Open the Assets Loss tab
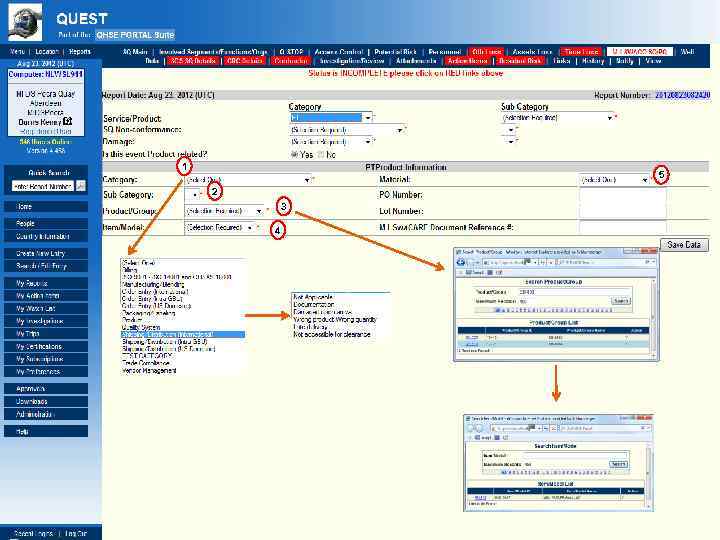 coord(532,52)
